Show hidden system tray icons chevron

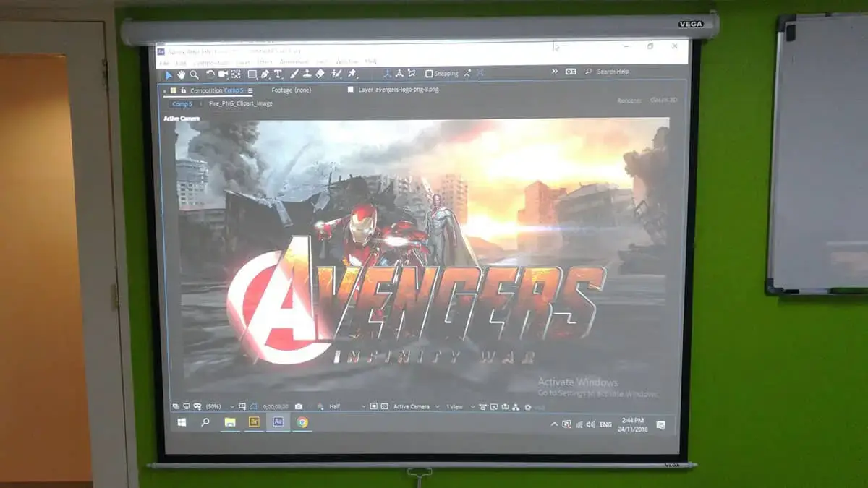pos(554,424)
